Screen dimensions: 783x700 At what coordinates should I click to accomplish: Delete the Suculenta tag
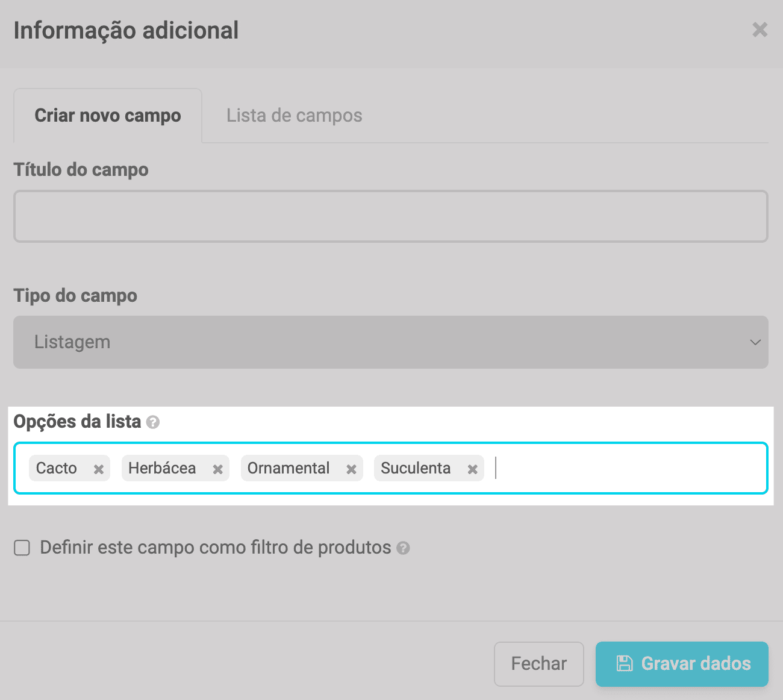473,469
